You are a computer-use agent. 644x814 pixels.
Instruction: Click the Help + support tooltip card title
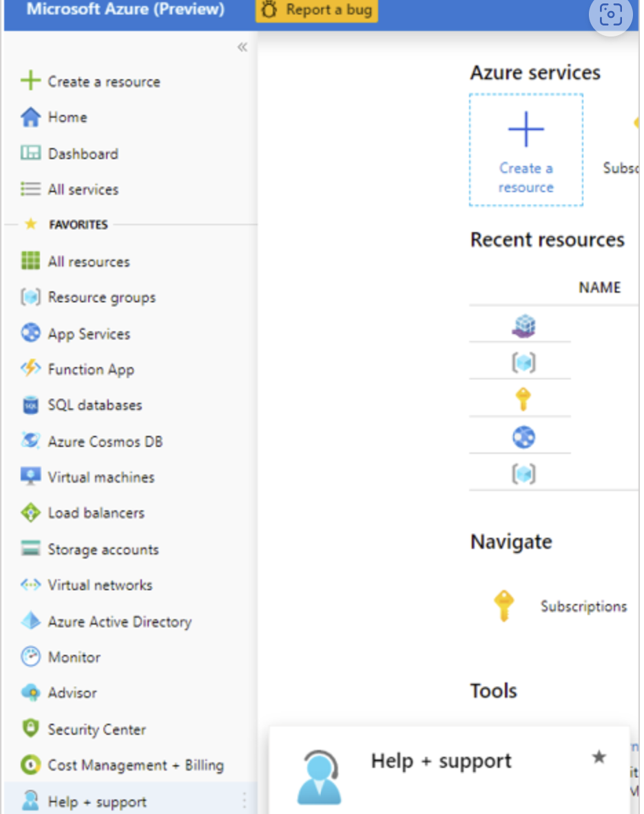pyautogui.click(x=442, y=761)
